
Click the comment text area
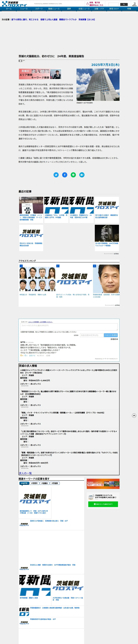coord(69,327)
